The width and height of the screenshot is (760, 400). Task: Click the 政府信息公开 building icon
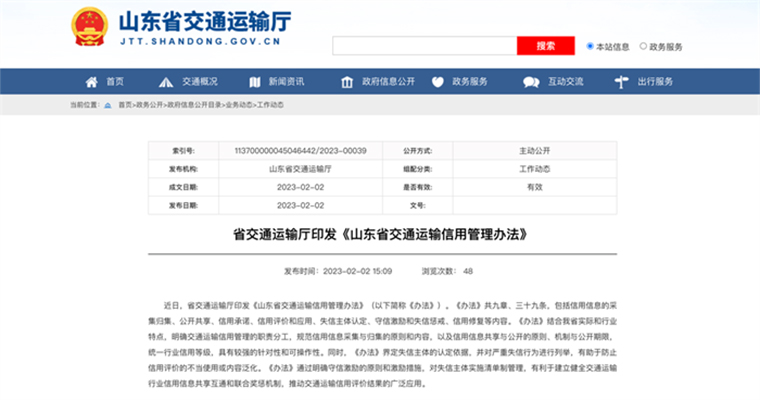pyautogui.click(x=345, y=82)
